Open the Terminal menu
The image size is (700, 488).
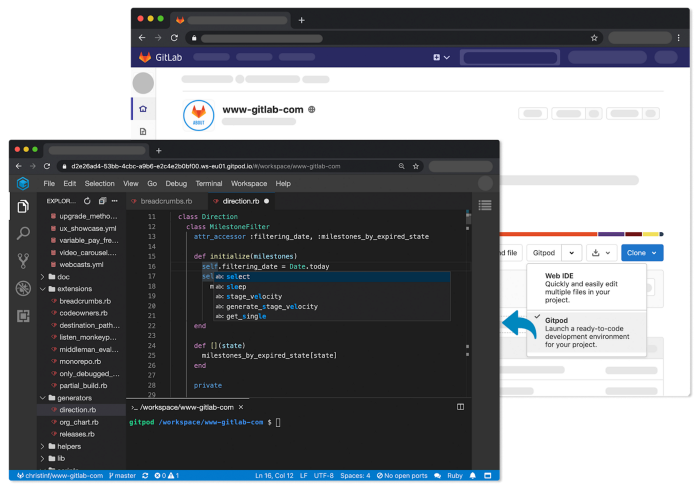(208, 184)
